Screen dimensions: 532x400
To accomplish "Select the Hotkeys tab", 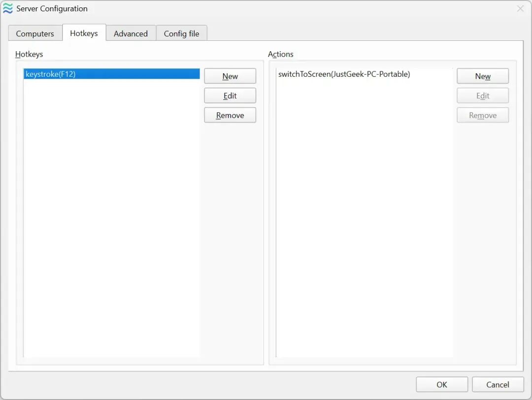I will [x=84, y=33].
